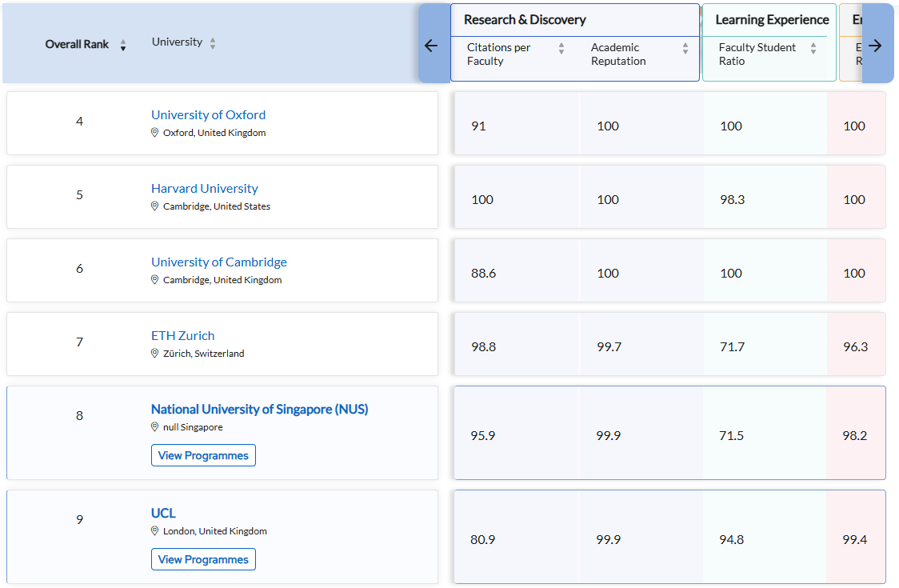Open the Research & Discovery column group
This screenshot has width=899, height=588.
click(x=525, y=20)
